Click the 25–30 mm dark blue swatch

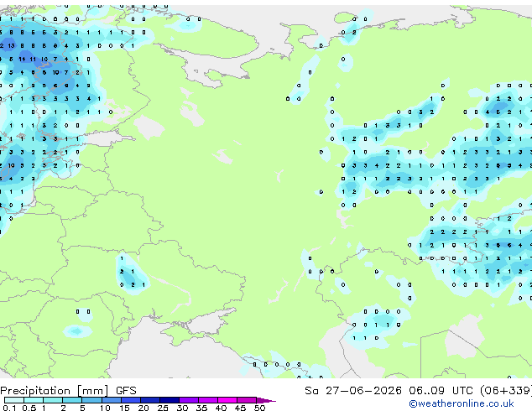(x=170, y=400)
